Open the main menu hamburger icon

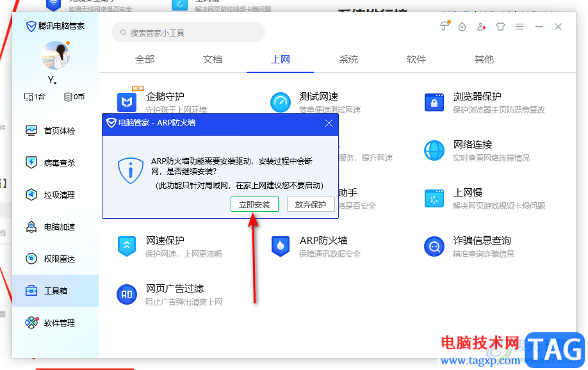pyautogui.click(x=519, y=27)
